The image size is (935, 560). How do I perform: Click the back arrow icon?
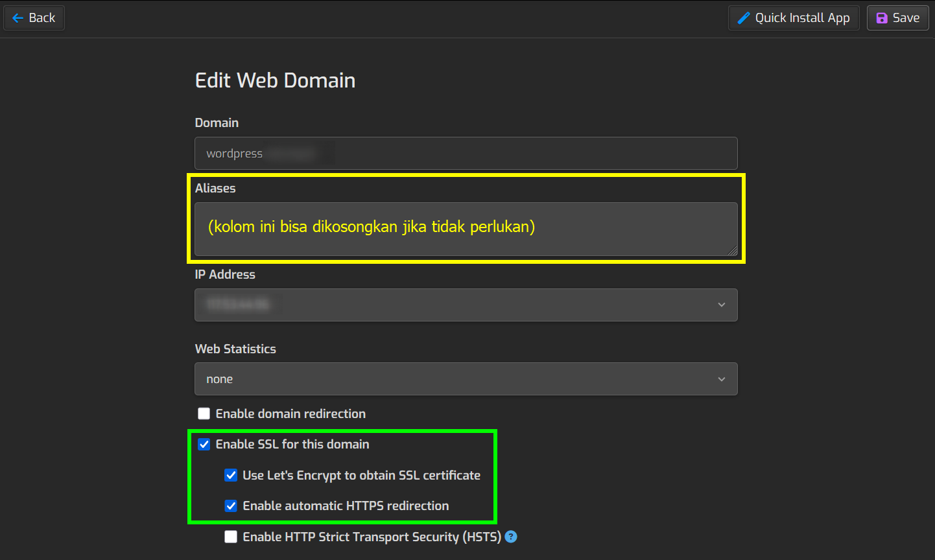[x=18, y=17]
